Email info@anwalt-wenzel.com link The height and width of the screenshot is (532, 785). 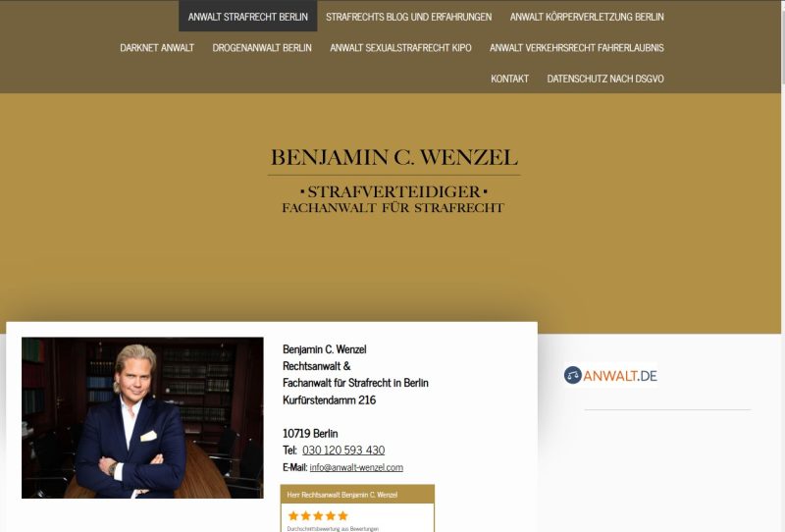pyautogui.click(x=356, y=467)
